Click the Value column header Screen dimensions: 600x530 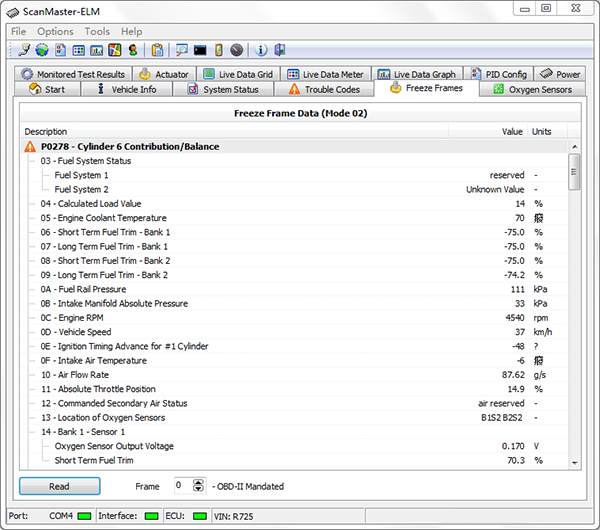(x=488, y=131)
